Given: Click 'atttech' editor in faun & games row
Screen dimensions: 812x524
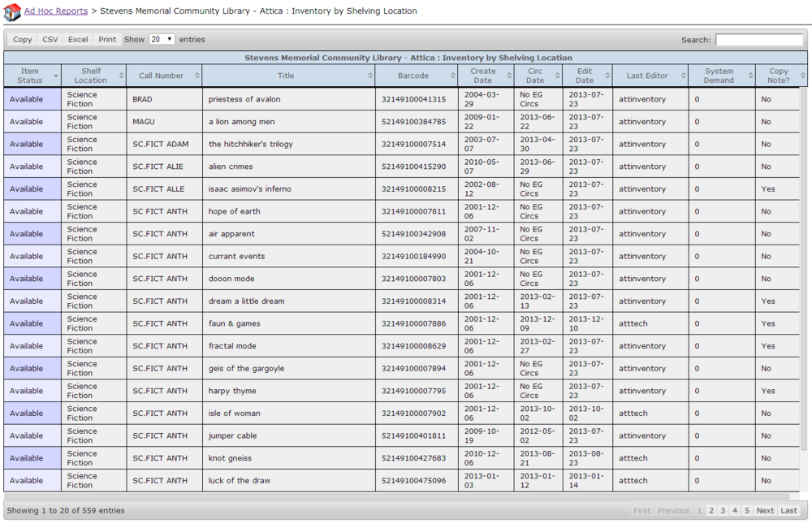Looking at the screenshot, I should tap(633, 323).
